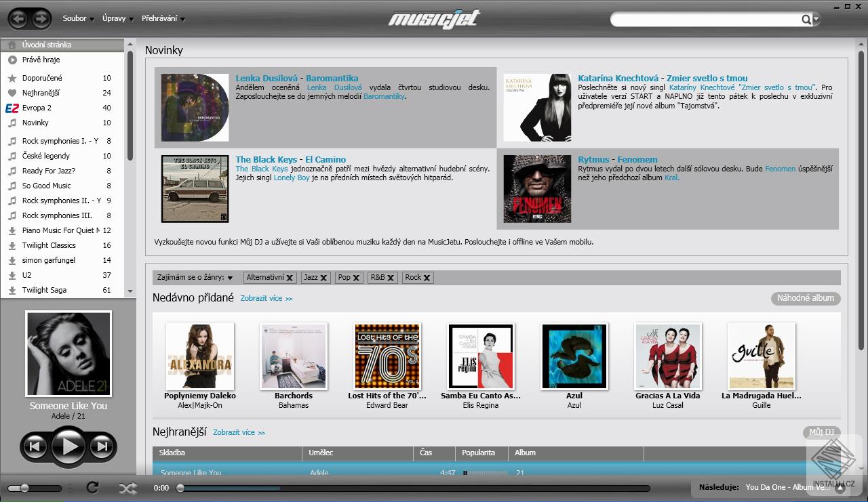Click the repeat playback icon
This screenshot has height=502, width=868.
tap(93, 487)
